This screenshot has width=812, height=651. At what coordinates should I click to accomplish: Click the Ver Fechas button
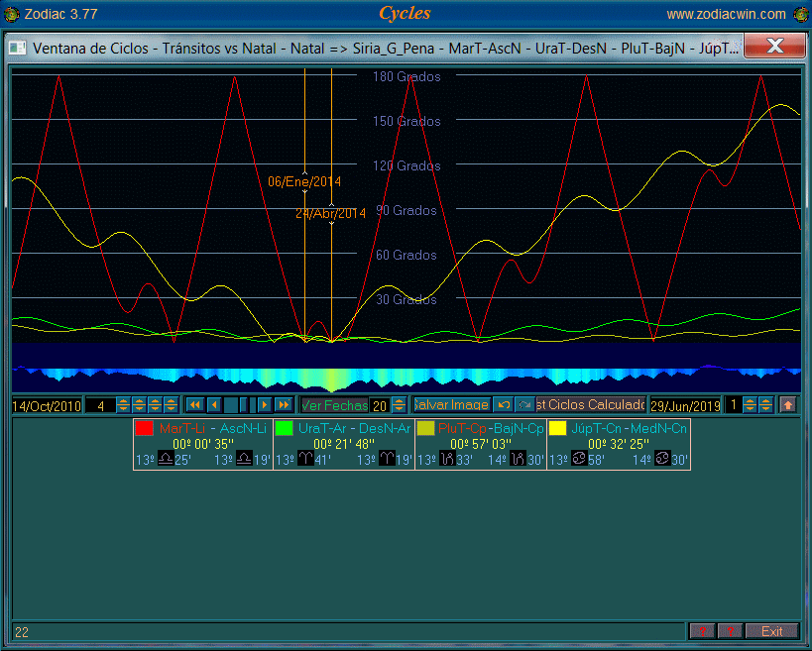coord(334,405)
